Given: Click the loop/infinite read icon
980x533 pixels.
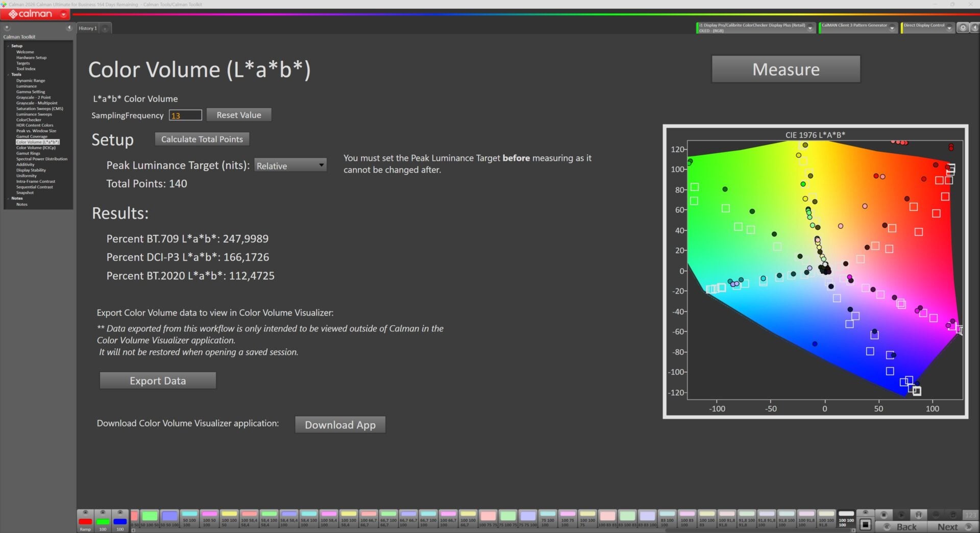Looking at the screenshot, I should [x=936, y=515].
